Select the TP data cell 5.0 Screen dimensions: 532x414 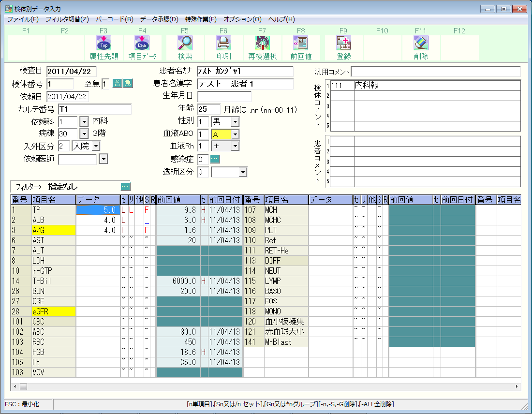pyautogui.click(x=98, y=210)
